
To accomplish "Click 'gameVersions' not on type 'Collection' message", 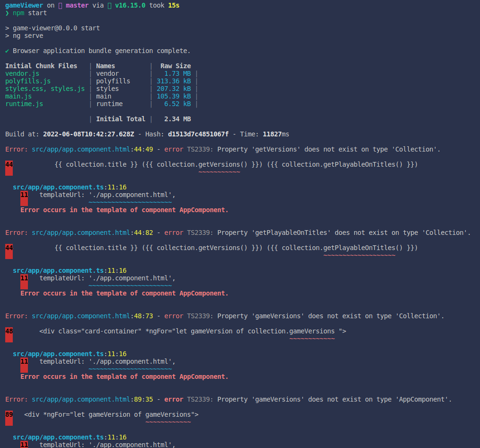I will click(330, 316).
